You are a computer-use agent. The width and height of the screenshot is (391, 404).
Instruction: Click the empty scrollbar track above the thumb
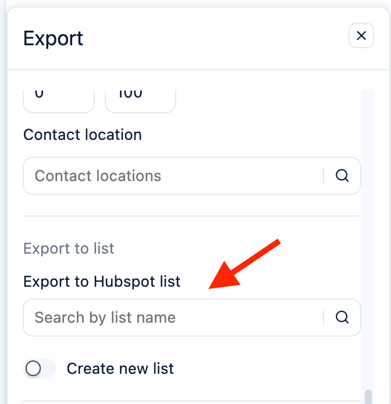tap(368, 233)
